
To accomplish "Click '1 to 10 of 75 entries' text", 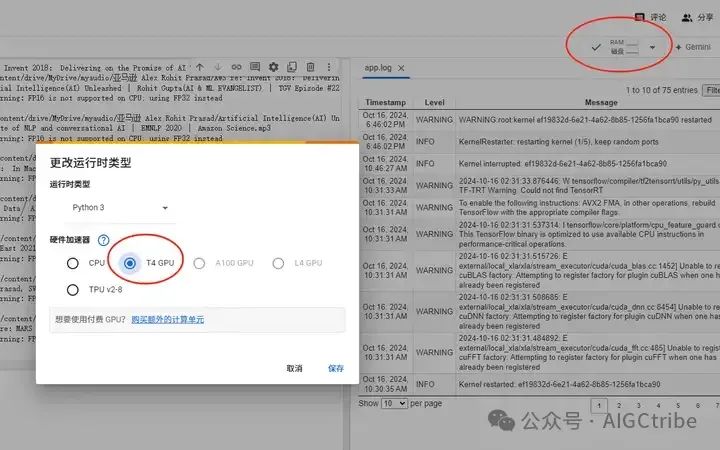I will [662, 90].
